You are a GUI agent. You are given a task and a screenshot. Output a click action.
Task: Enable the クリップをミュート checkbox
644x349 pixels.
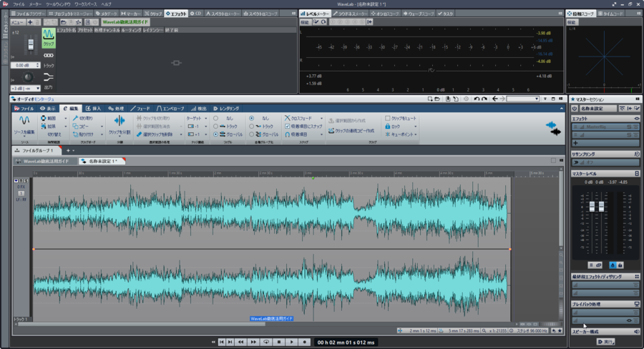[388, 117]
